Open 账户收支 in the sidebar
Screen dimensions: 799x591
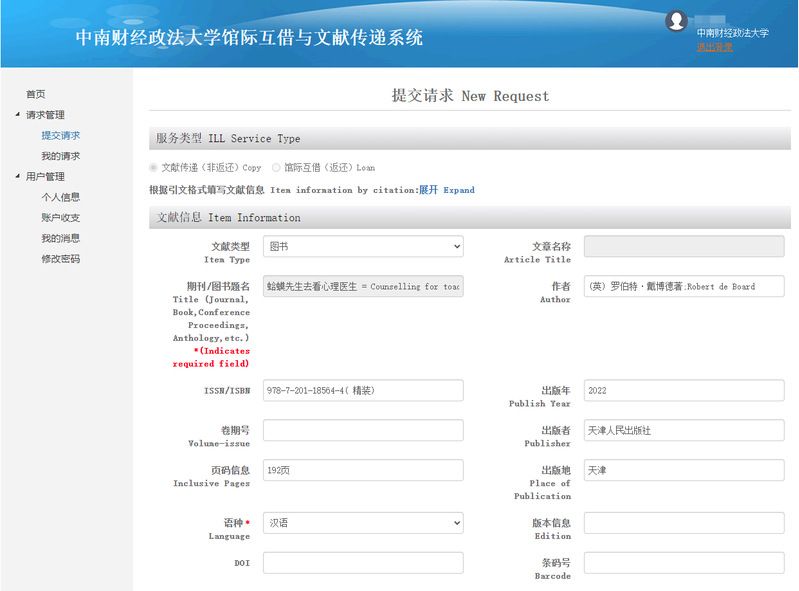coord(60,218)
